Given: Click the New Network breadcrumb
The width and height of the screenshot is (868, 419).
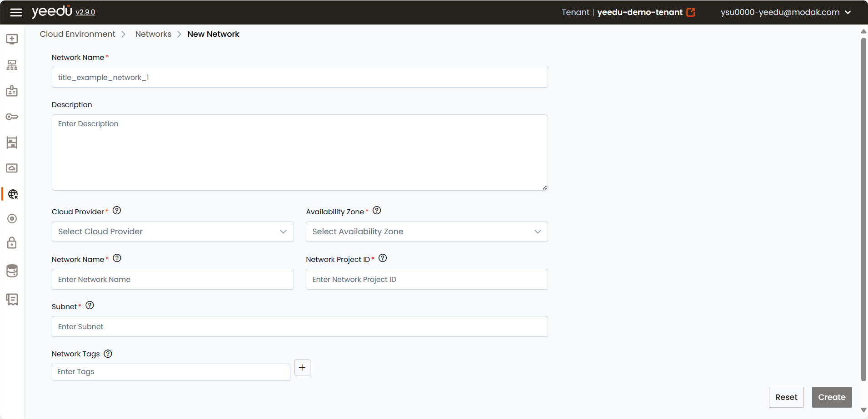Looking at the screenshot, I should [213, 34].
